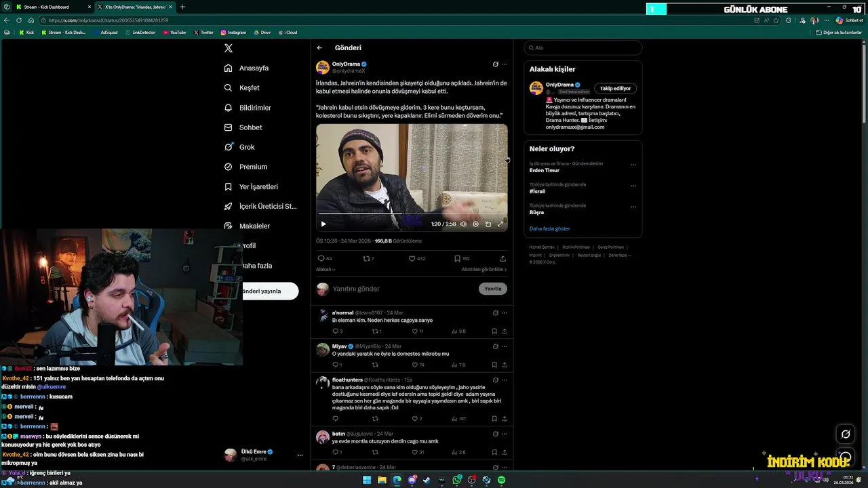Repost Miyav's reply
Screen dimensions: 868x488
click(x=375, y=365)
